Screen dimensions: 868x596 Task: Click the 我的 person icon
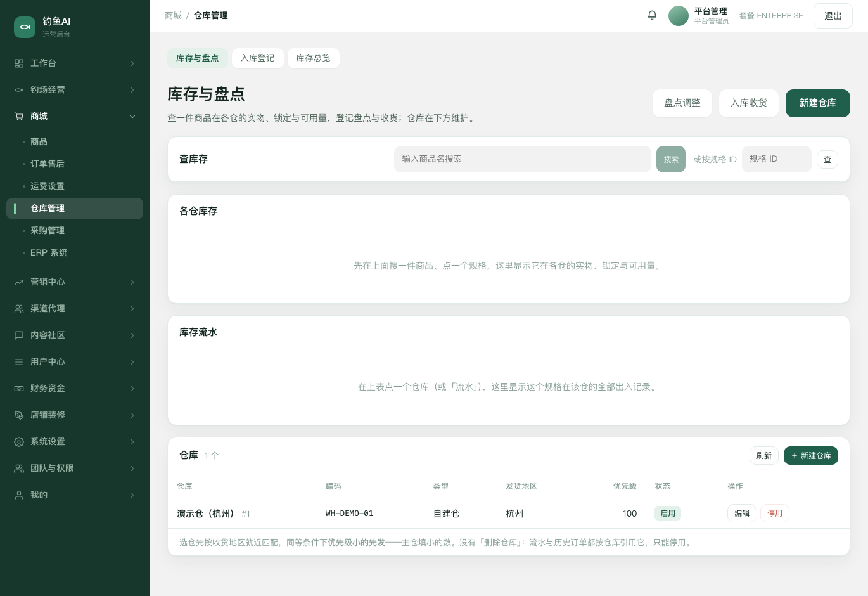pos(19,495)
